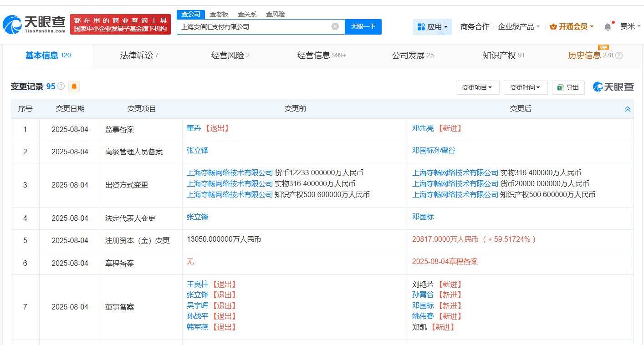Open 吴宇晖 director link
This screenshot has width=644, height=345.
pos(197,306)
